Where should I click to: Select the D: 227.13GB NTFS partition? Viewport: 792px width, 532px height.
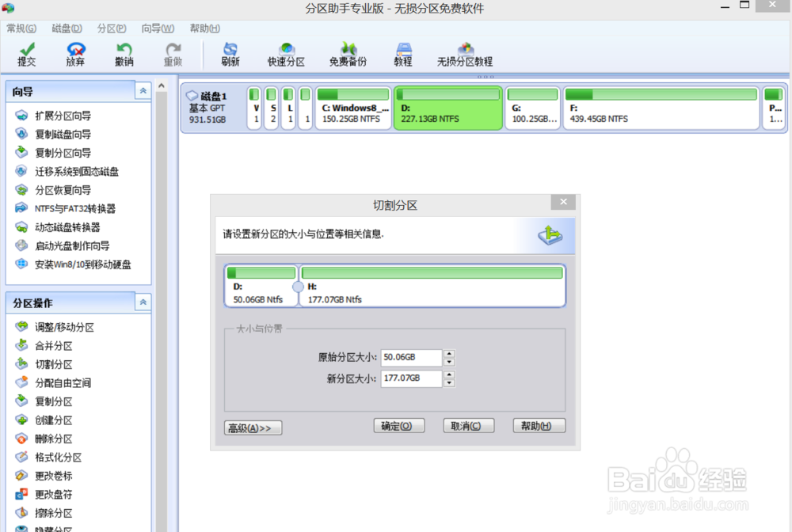(x=448, y=108)
